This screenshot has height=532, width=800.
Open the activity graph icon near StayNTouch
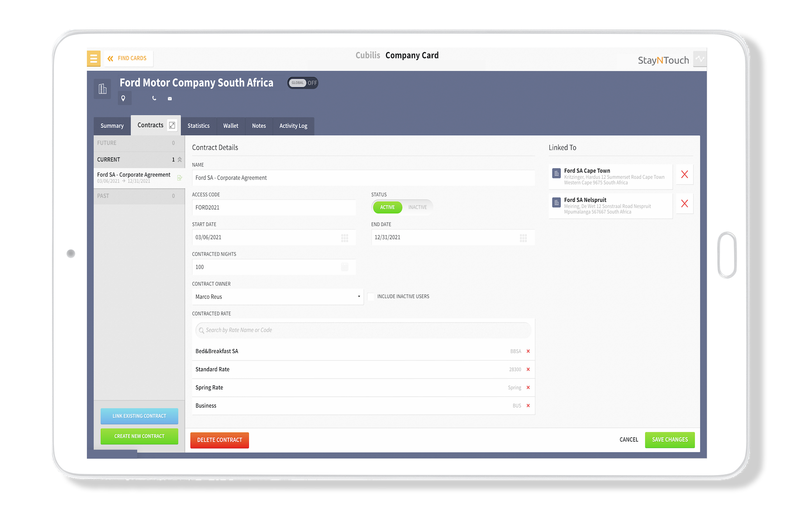700,59
